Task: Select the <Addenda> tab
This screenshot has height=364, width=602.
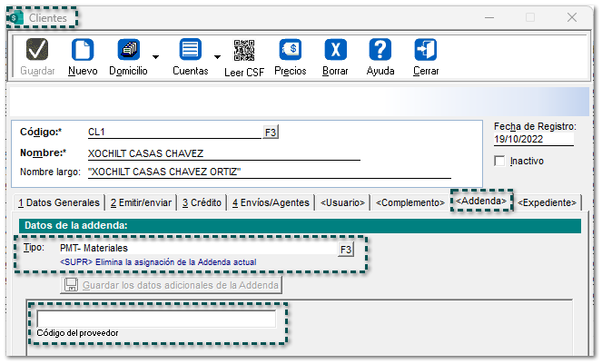Action: point(481,201)
